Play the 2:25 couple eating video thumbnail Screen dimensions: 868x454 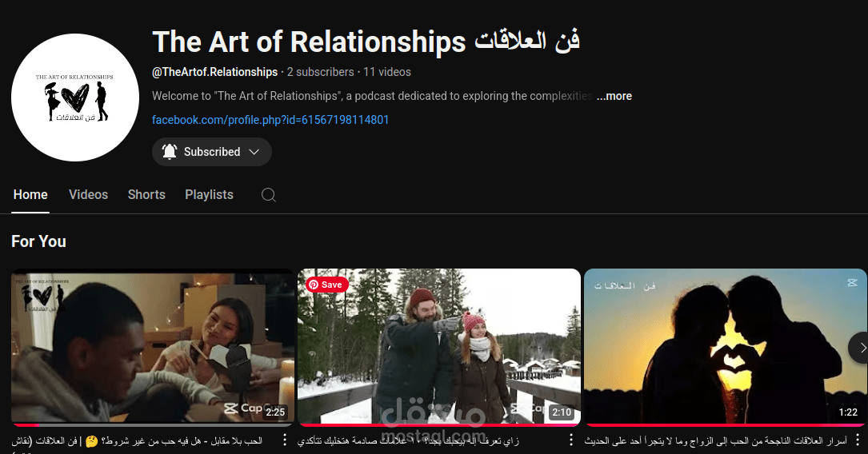pyautogui.click(x=152, y=347)
